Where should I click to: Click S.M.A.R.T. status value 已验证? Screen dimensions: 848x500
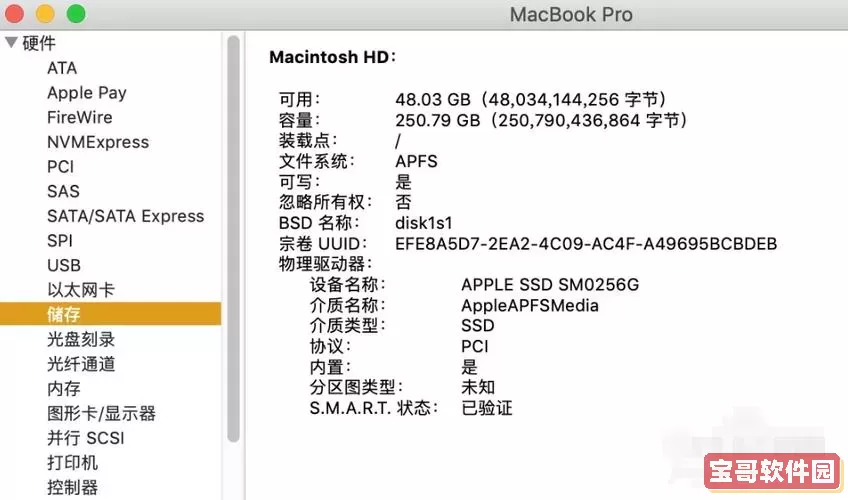(x=487, y=408)
